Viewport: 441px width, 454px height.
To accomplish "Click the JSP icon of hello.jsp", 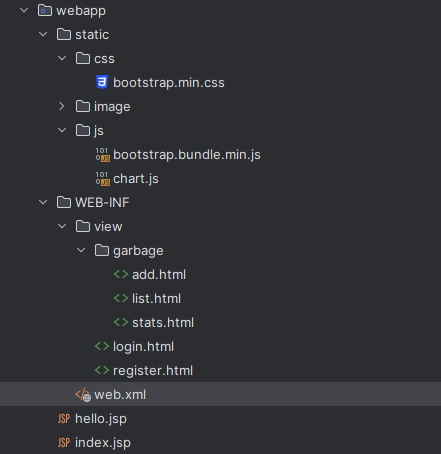I will pos(64,418).
